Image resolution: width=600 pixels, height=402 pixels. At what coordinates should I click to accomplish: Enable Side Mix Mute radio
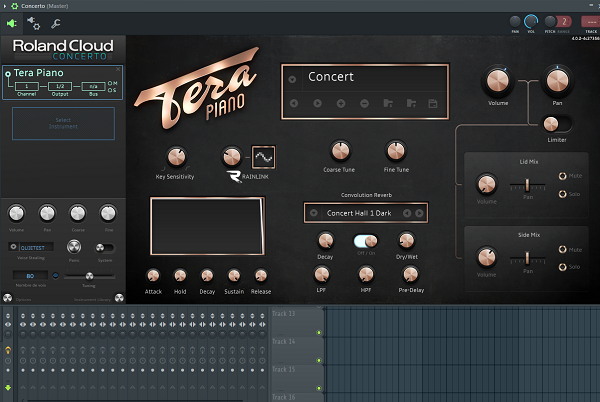point(562,249)
